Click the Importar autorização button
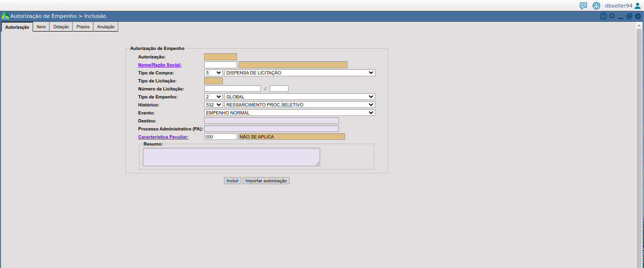Screen dimensions: 644x268 [266, 181]
